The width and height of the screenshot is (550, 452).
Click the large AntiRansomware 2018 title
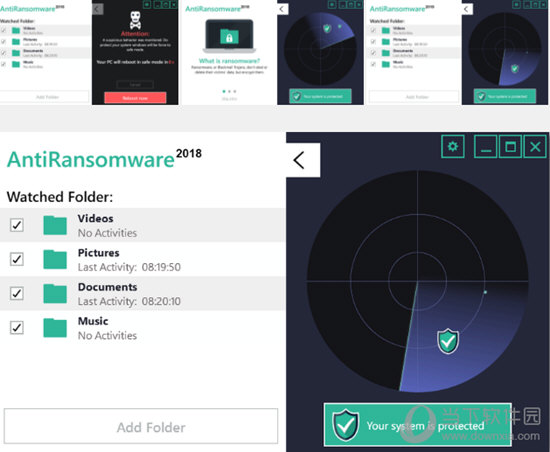click(x=104, y=158)
